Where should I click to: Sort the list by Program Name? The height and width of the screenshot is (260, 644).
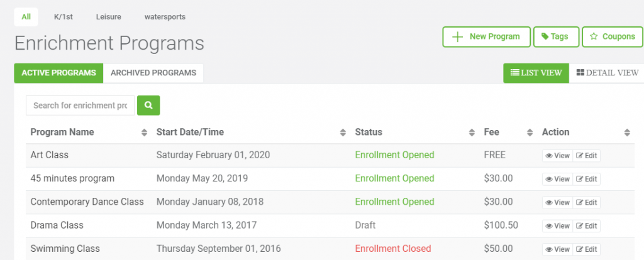point(144,133)
